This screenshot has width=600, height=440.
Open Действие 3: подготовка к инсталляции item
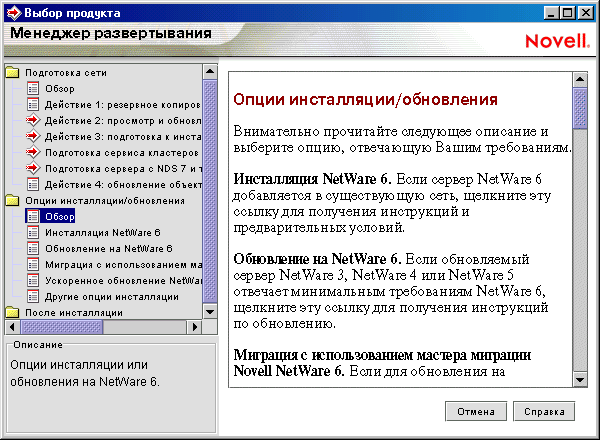(123, 137)
